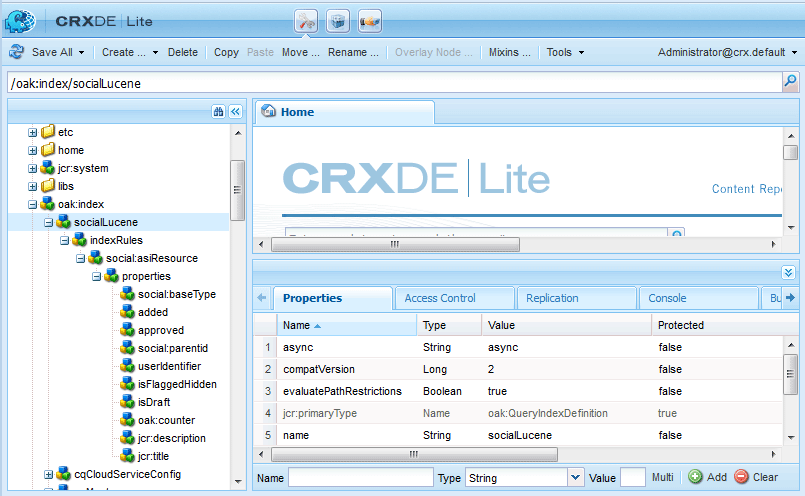The height and width of the screenshot is (496, 805).
Task: Select the home folder icon
Action: pyautogui.click(x=48, y=149)
